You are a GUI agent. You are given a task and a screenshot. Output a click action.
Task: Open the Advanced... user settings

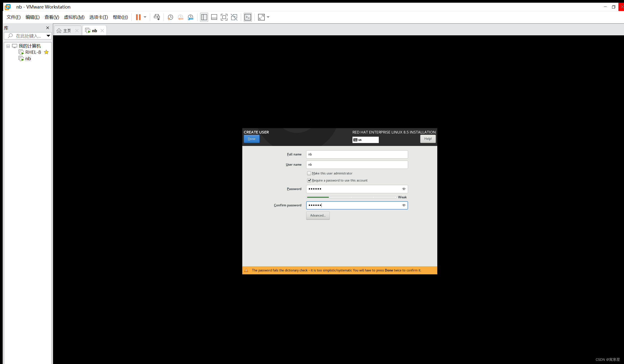318,216
